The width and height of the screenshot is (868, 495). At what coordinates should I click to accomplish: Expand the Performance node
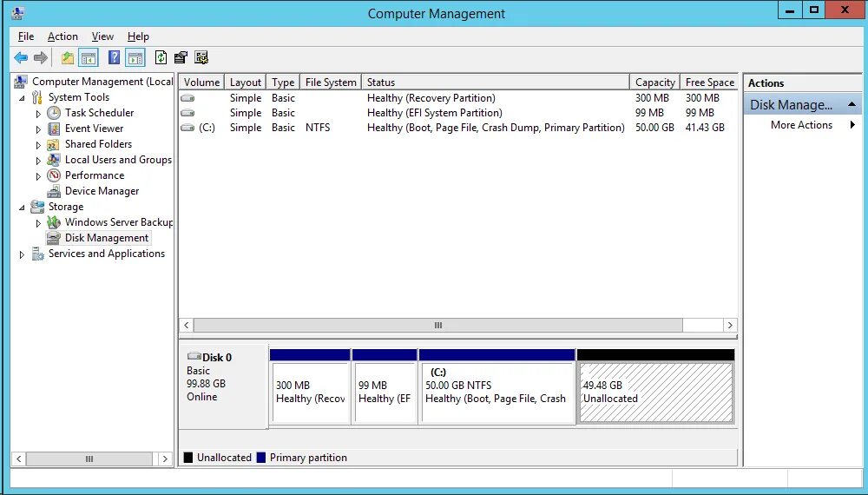[x=38, y=176]
